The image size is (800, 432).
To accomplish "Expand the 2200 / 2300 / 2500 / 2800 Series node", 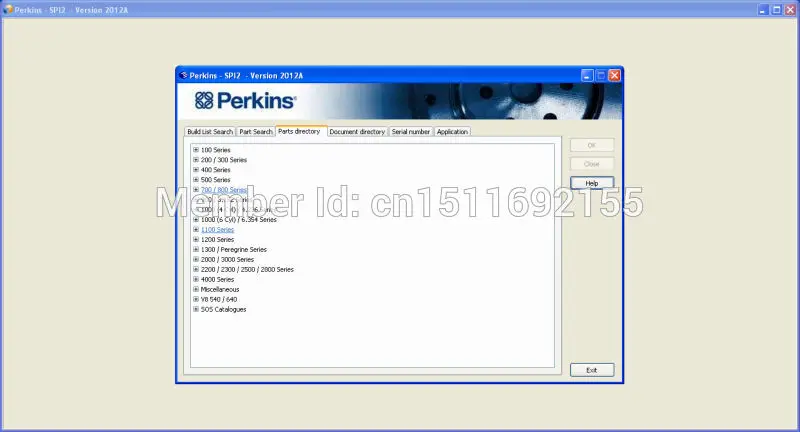I will point(196,269).
